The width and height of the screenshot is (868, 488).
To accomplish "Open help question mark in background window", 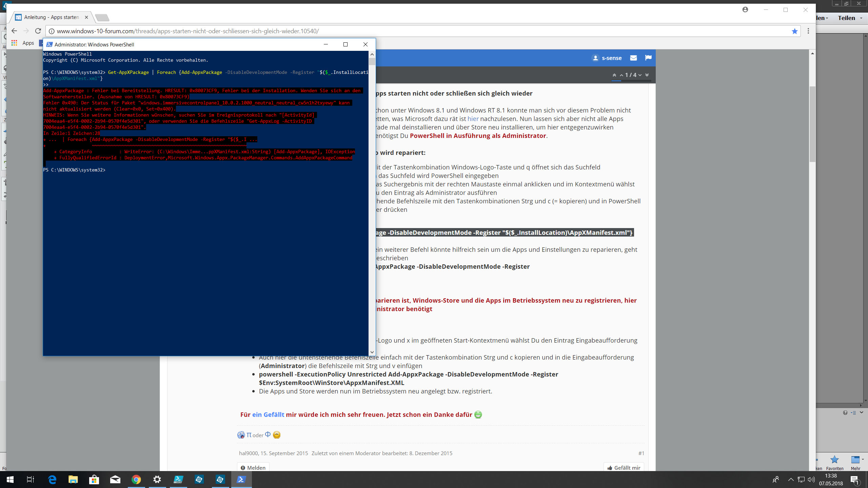I will (x=845, y=412).
